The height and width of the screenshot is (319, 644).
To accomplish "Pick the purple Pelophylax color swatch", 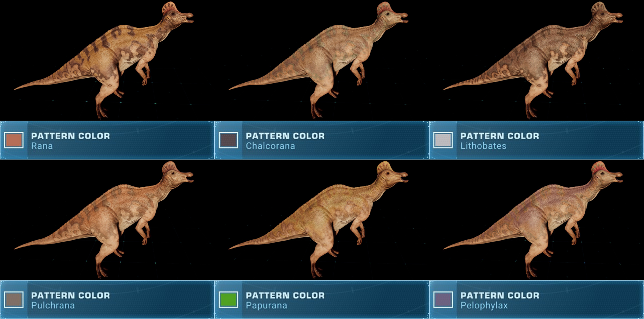I will tap(443, 300).
